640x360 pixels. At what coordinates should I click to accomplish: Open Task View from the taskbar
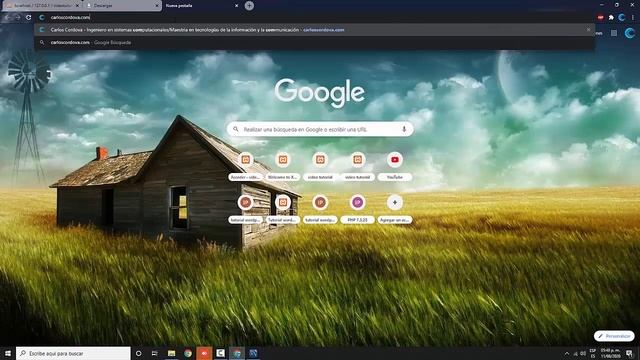pyautogui.click(x=155, y=353)
